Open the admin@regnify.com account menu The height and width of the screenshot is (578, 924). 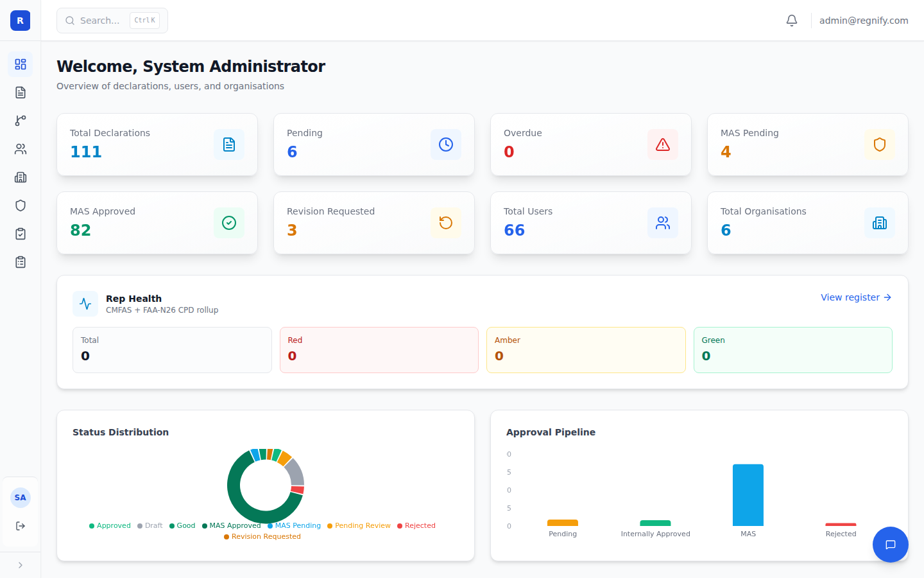864,21
